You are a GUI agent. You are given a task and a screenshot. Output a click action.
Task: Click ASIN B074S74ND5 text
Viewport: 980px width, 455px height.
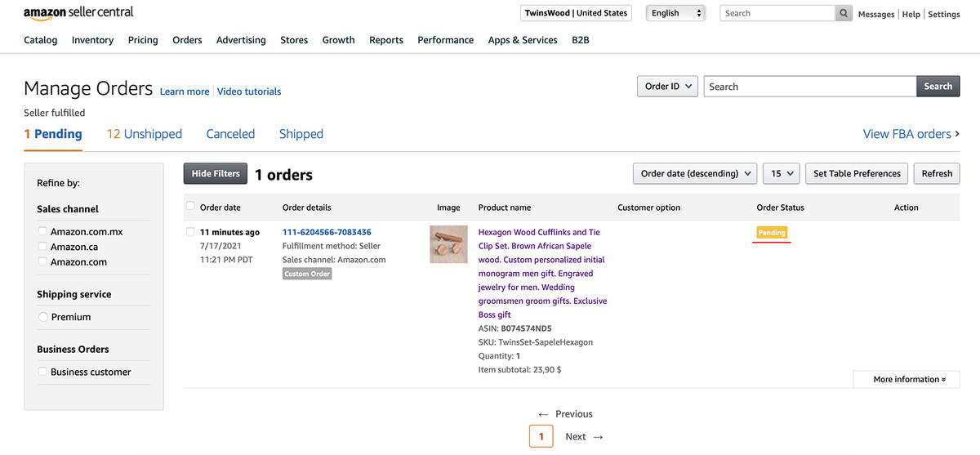coord(514,328)
